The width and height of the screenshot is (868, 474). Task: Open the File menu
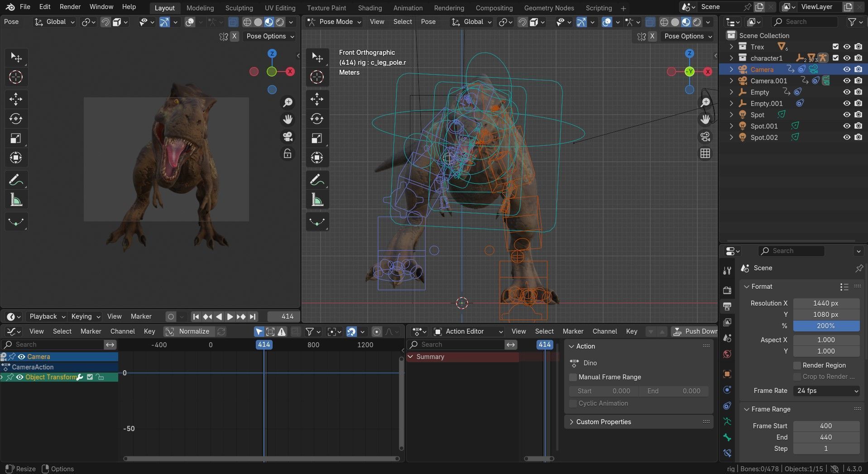(x=25, y=7)
